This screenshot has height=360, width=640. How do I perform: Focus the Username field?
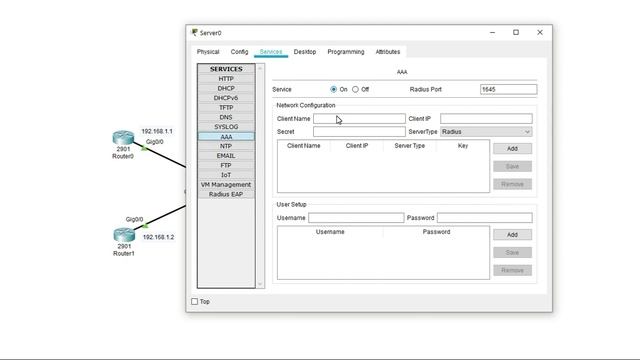click(x=356, y=218)
